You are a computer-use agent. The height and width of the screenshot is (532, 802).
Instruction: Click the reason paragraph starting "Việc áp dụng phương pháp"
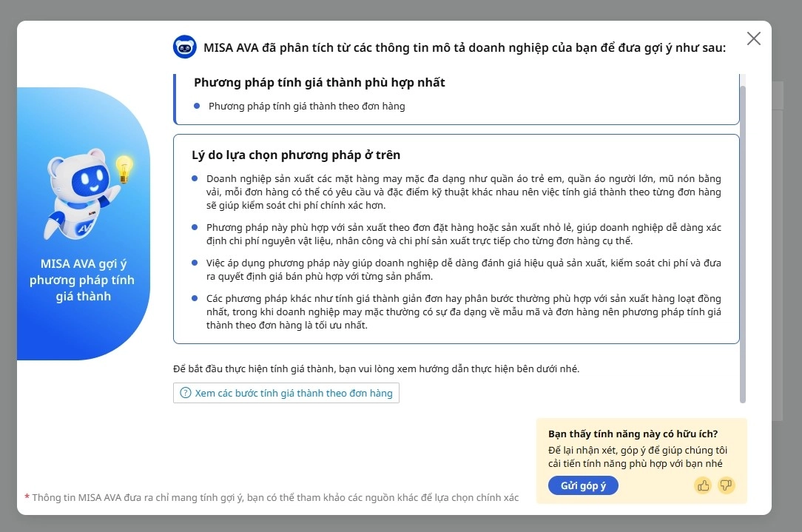coord(463,269)
